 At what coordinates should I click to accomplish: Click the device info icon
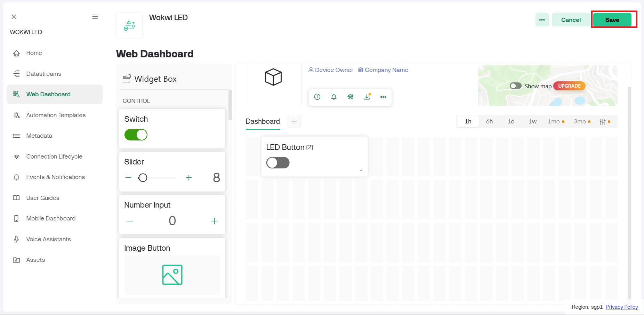(317, 97)
